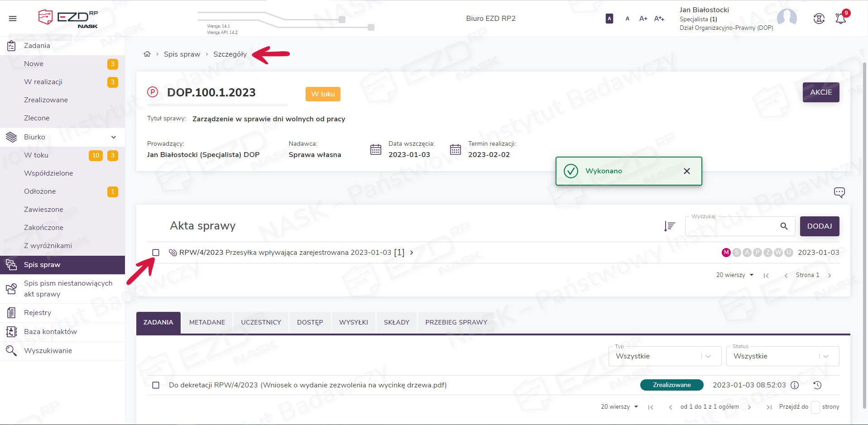Click the AKCJE button
Image resolution: width=868 pixels, height=425 pixels.
click(820, 92)
